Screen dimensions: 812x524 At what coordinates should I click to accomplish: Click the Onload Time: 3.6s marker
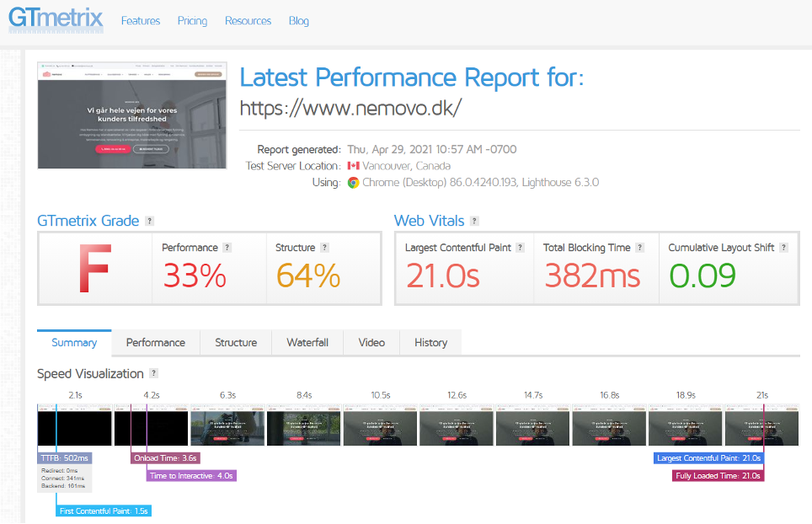[x=165, y=458]
